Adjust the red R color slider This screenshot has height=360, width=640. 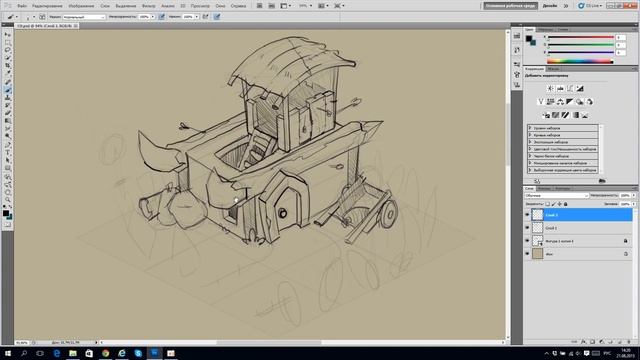[x=580, y=38]
